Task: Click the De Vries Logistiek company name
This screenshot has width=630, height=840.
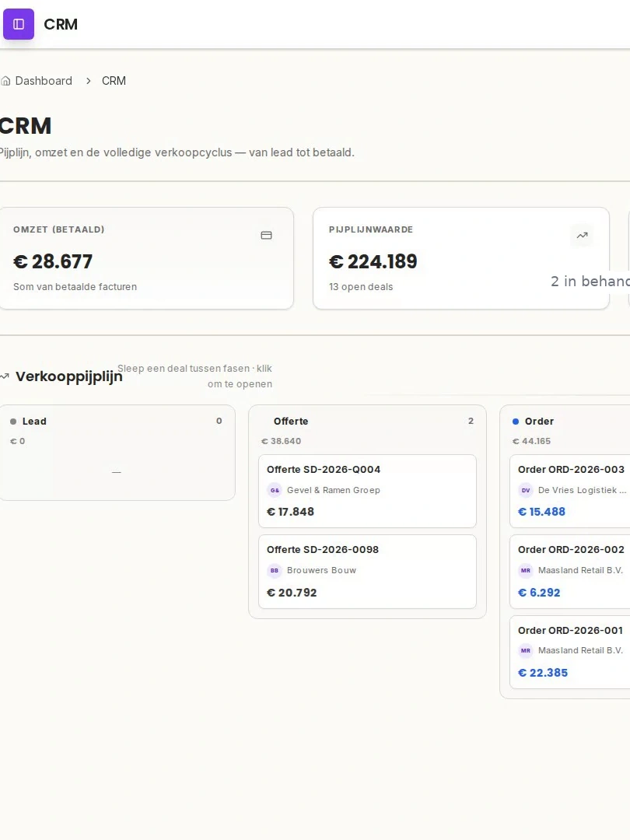Action: pos(582,490)
